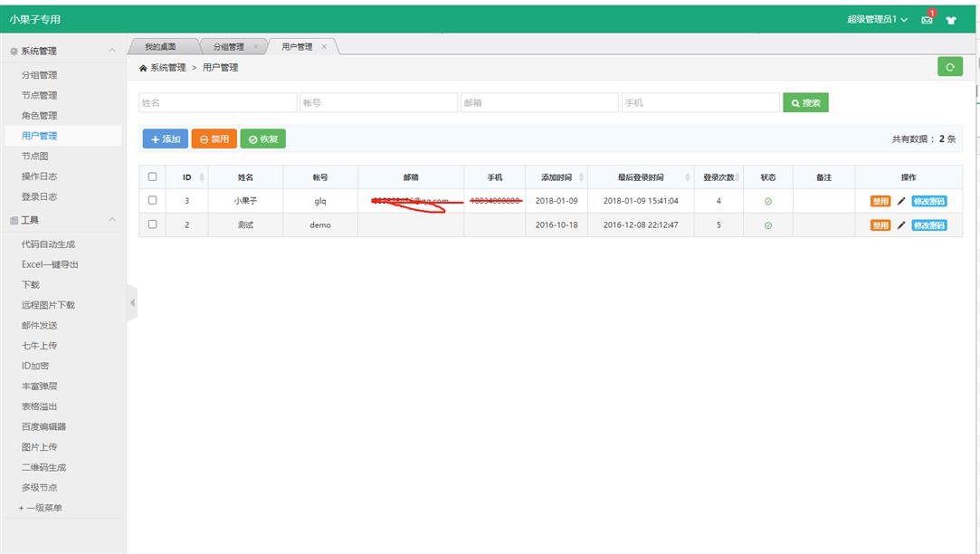The height and width of the screenshot is (554, 980).
Task: Sort the table by the ID column arrows
Action: point(202,177)
